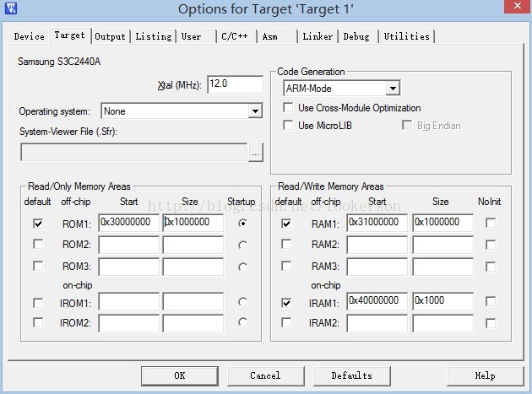Click the Keil app icon in title bar

[x=11, y=8]
